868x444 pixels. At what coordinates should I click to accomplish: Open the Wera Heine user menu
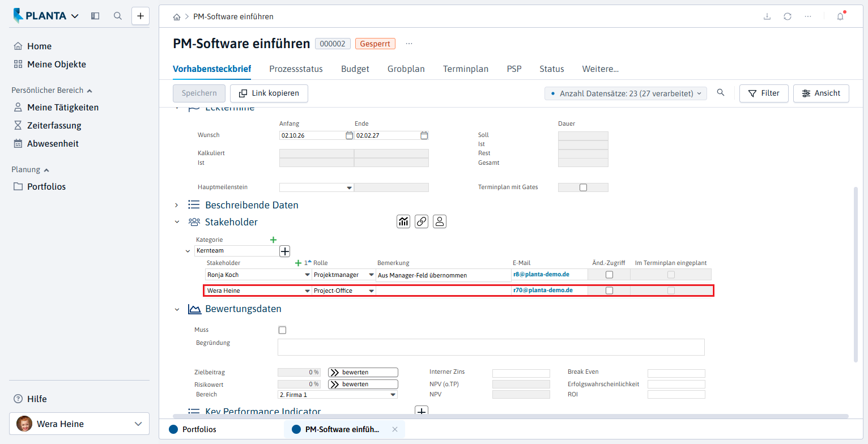click(x=79, y=424)
